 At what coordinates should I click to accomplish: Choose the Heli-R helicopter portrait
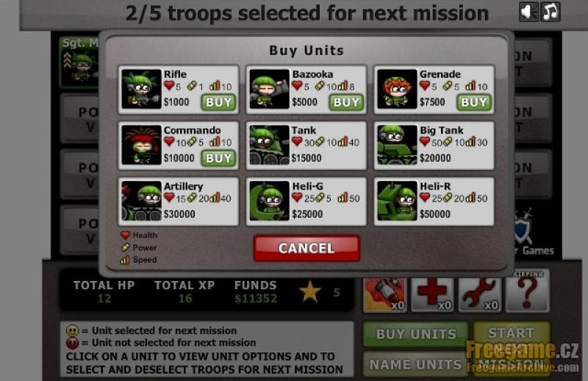point(397,201)
